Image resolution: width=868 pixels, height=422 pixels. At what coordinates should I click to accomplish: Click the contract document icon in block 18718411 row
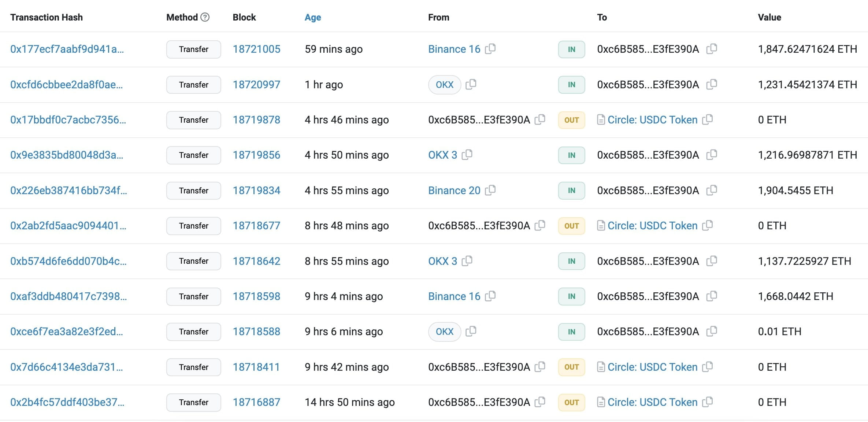point(601,367)
